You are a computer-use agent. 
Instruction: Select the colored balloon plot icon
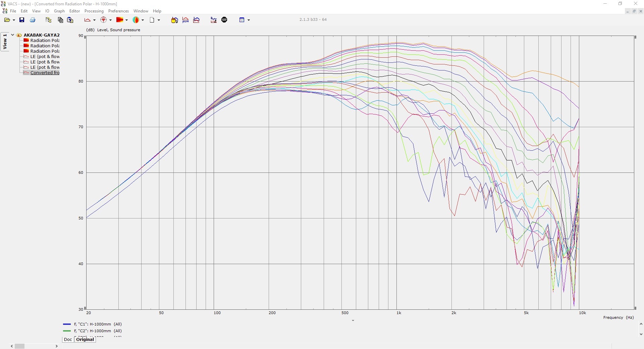pyautogui.click(x=136, y=20)
